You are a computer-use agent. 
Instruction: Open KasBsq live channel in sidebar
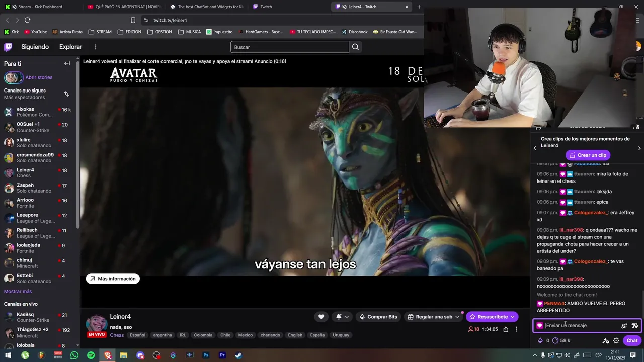tap(38, 317)
